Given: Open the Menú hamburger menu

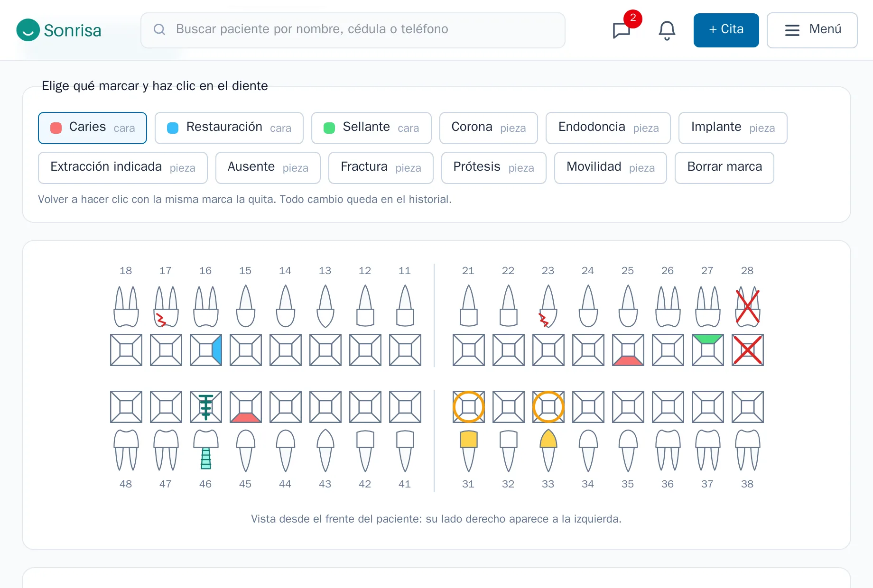Looking at the screenshot, I should point(812,30).
